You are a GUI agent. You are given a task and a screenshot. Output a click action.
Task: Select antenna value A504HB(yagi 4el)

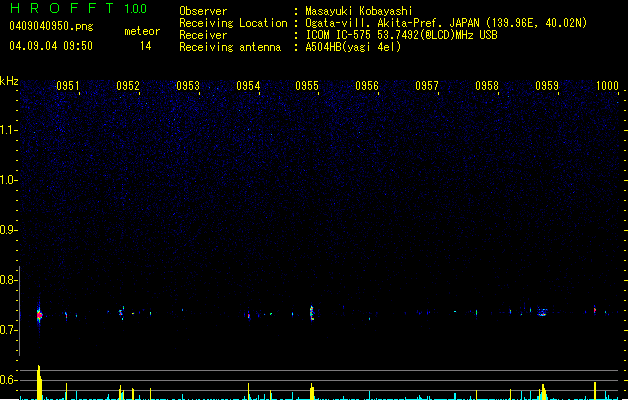(x=353, y=47)
